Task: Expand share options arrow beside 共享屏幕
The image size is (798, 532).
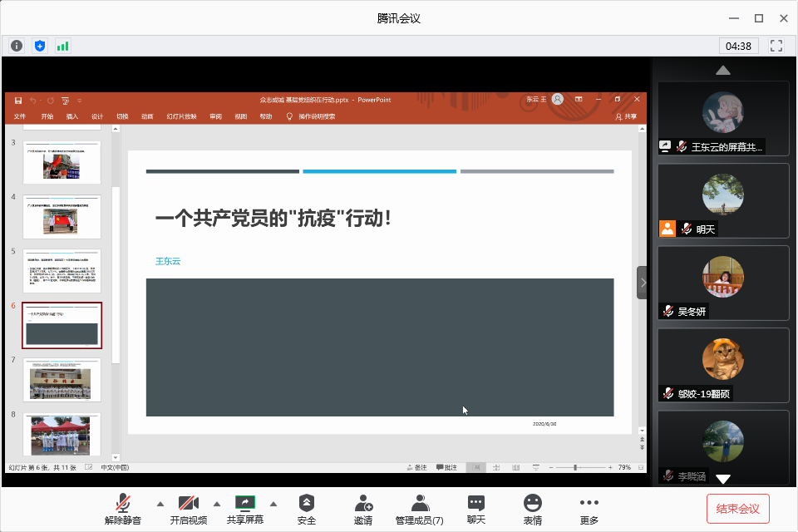Action: coord(273,504)
